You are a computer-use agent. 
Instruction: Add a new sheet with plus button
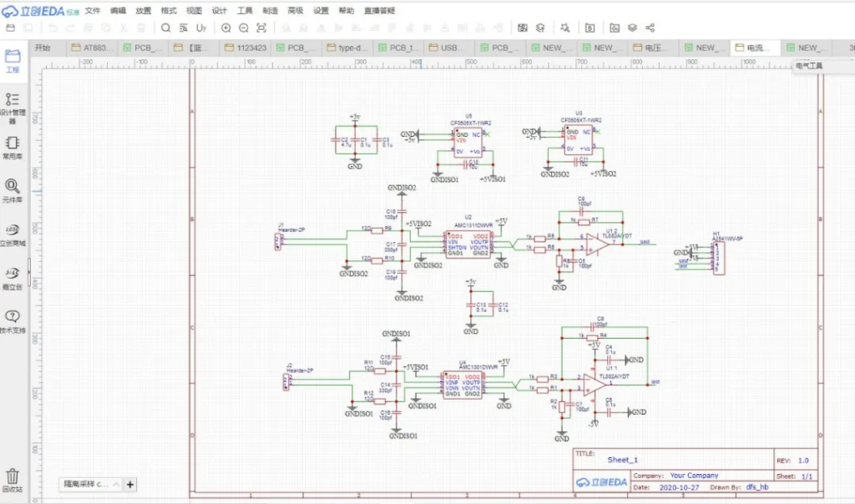point(130,484)
